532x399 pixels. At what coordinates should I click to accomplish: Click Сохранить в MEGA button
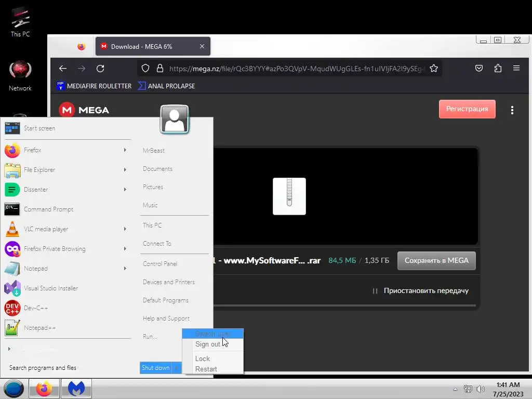pyautogui.click(x=436, y=261)
